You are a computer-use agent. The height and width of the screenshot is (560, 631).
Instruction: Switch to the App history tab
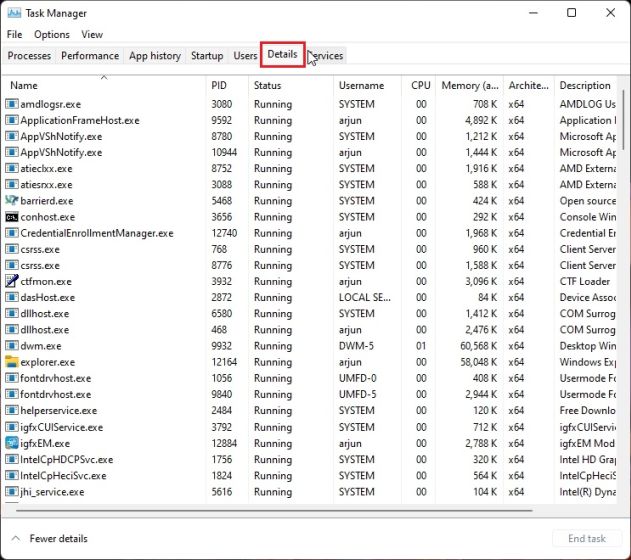point(155,56)
